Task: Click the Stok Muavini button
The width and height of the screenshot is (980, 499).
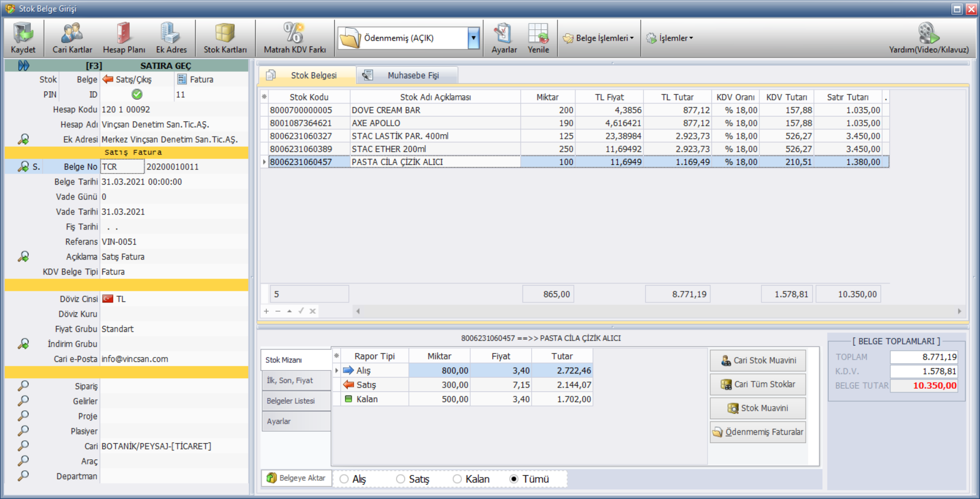Action: [x=758, y=408]
